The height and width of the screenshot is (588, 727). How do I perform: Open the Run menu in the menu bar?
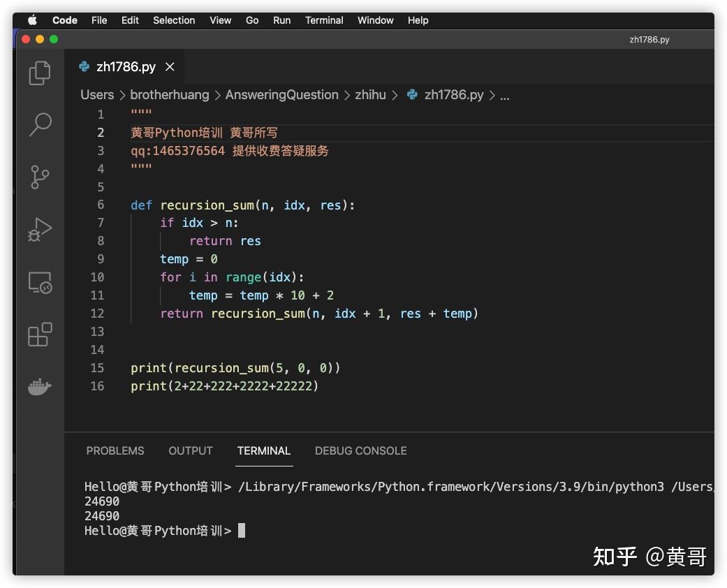click(281, 20)
